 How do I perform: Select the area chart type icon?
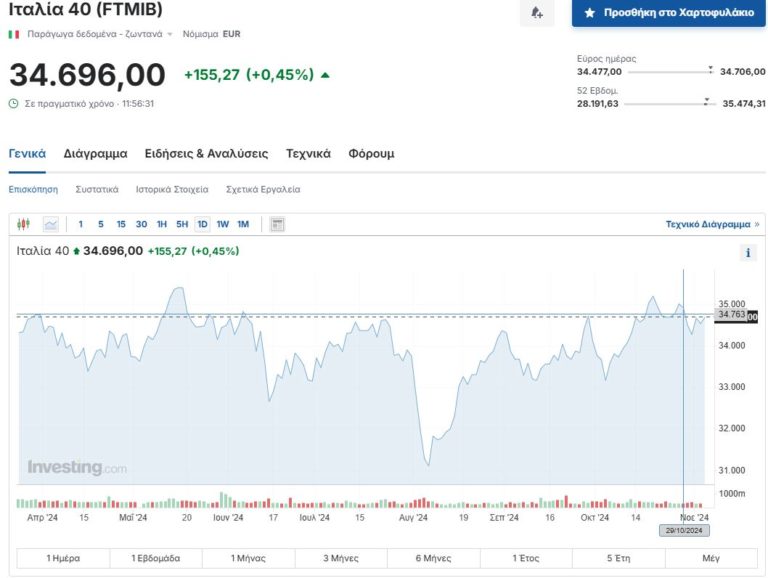coord(50,224)
